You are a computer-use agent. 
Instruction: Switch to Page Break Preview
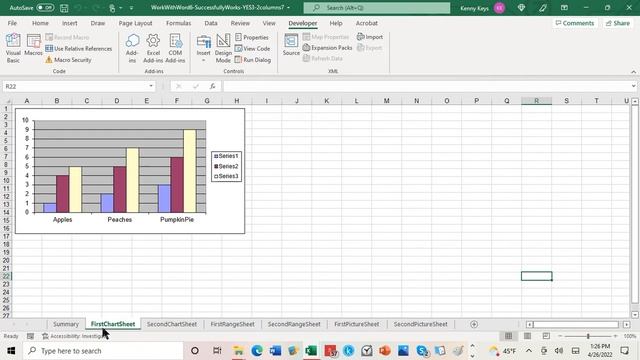[546, 336]
